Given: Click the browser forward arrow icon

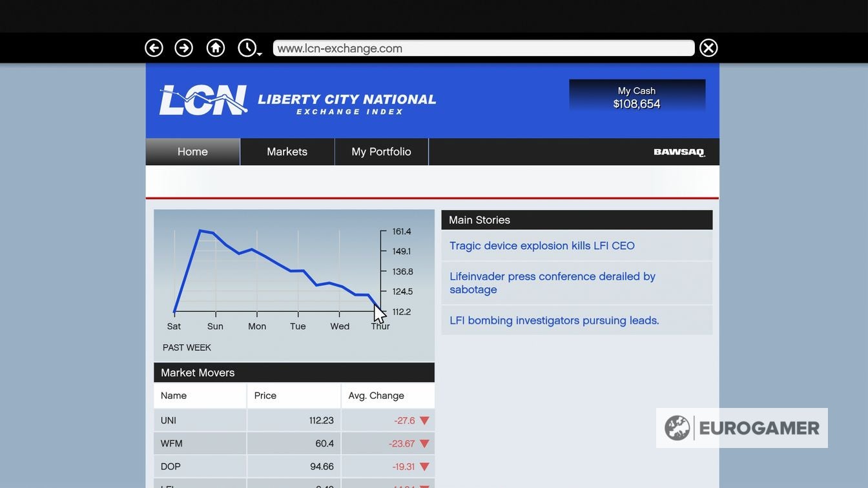Looking at the screenshot, I should point(184,48).
